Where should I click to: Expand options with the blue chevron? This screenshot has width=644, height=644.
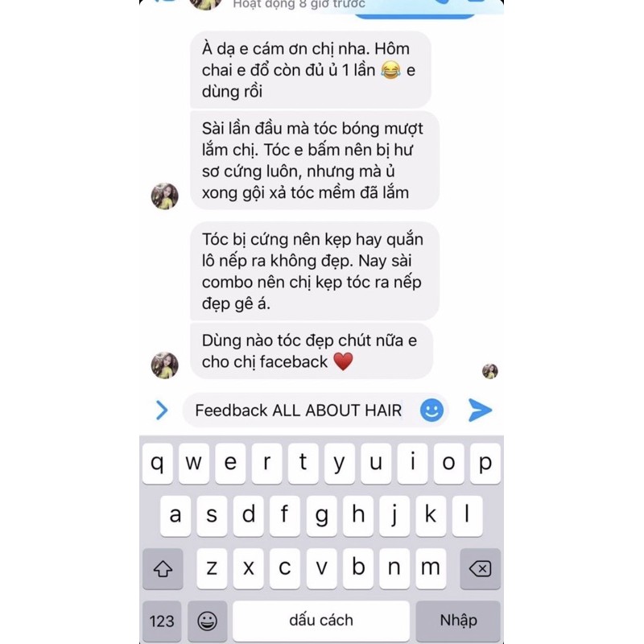click(x=163, y=410)
